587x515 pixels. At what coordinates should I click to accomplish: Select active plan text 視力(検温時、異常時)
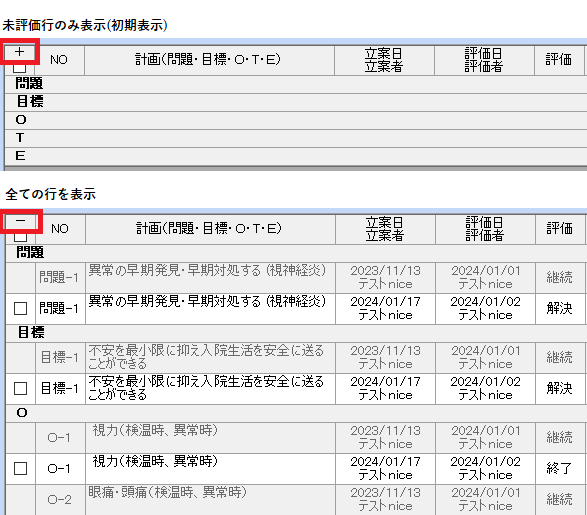pos(155,461)
